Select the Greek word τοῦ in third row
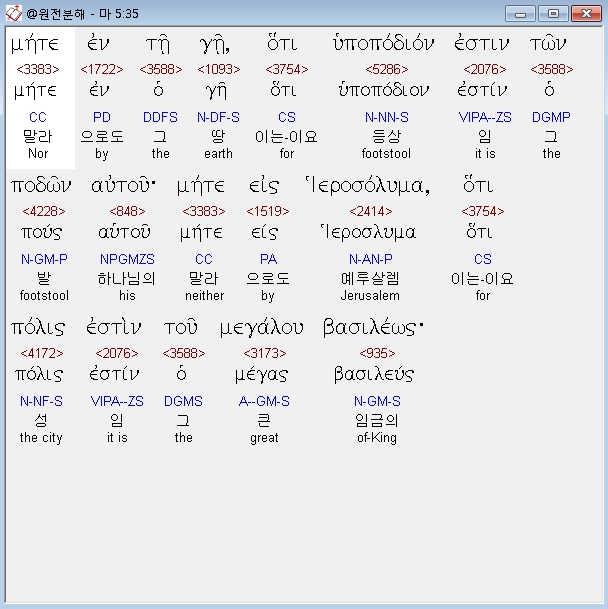The image size is (608, 609). pos(181,328)
